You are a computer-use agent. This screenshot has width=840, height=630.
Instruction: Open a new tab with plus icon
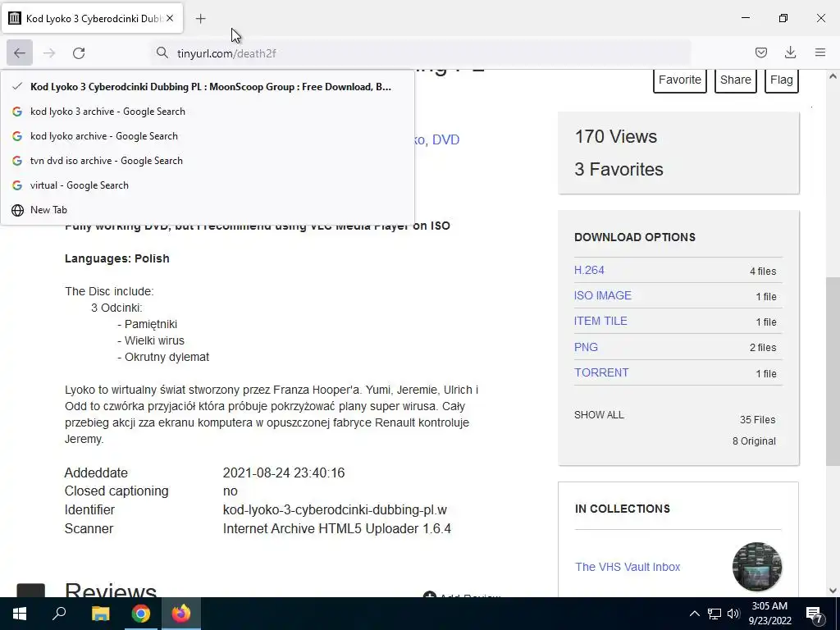pyautogui.click(x=200, y=19)
